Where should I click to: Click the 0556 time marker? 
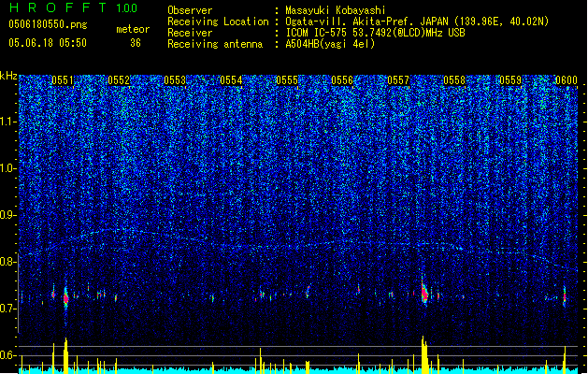point(342,80)
